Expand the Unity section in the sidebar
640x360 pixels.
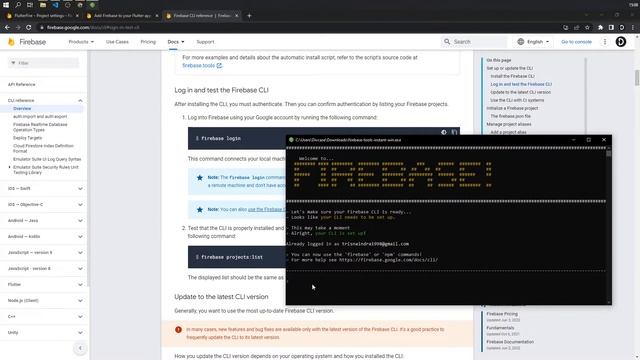coord(80,333)
